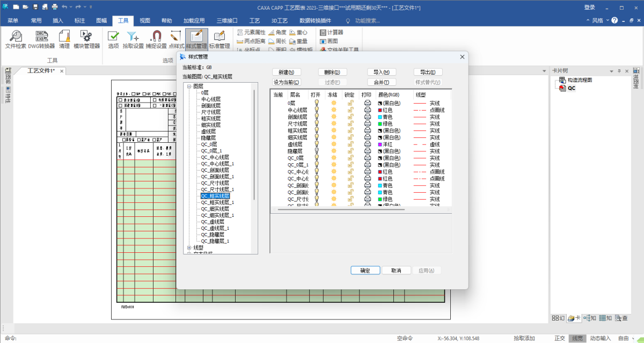The image size is (644, 343).
Task: Open the 模块管理器 module manager
Action: (86, 39)
